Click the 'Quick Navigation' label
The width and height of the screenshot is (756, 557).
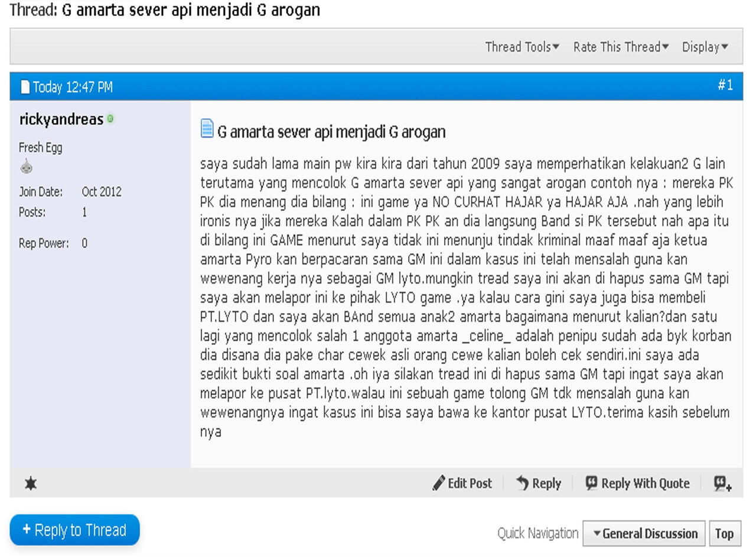coord(537,533)
